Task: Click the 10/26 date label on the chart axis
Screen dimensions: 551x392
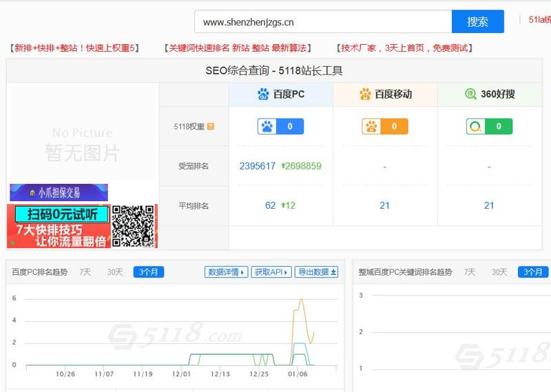Action: point(65,374)
